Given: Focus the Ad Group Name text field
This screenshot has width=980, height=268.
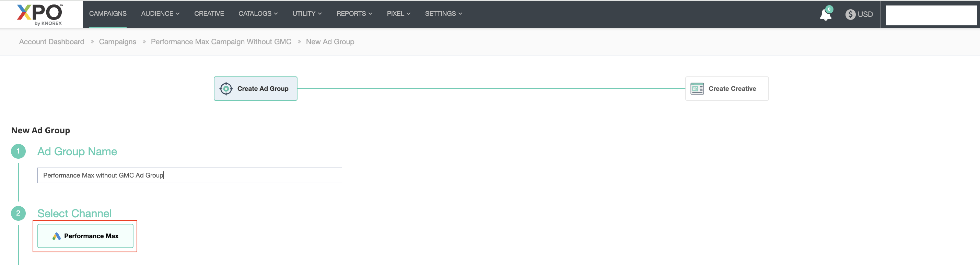Looking at the screenshot, I should 189,175.
